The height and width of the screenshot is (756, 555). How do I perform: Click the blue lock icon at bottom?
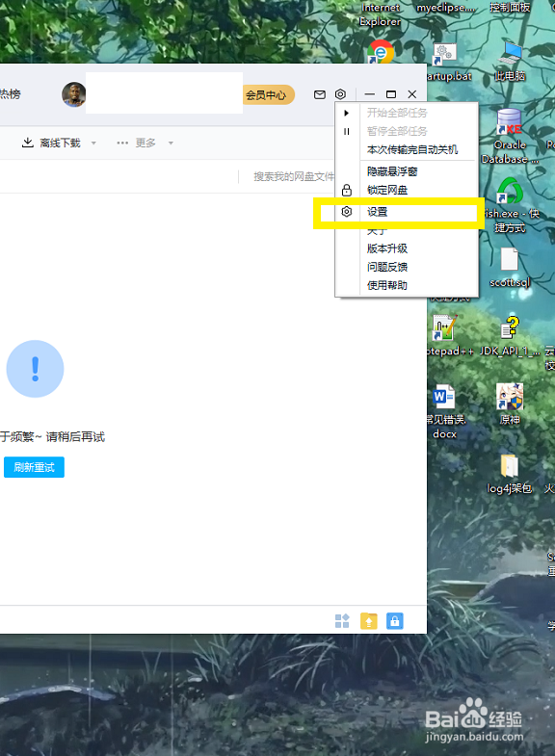point(394,621)
